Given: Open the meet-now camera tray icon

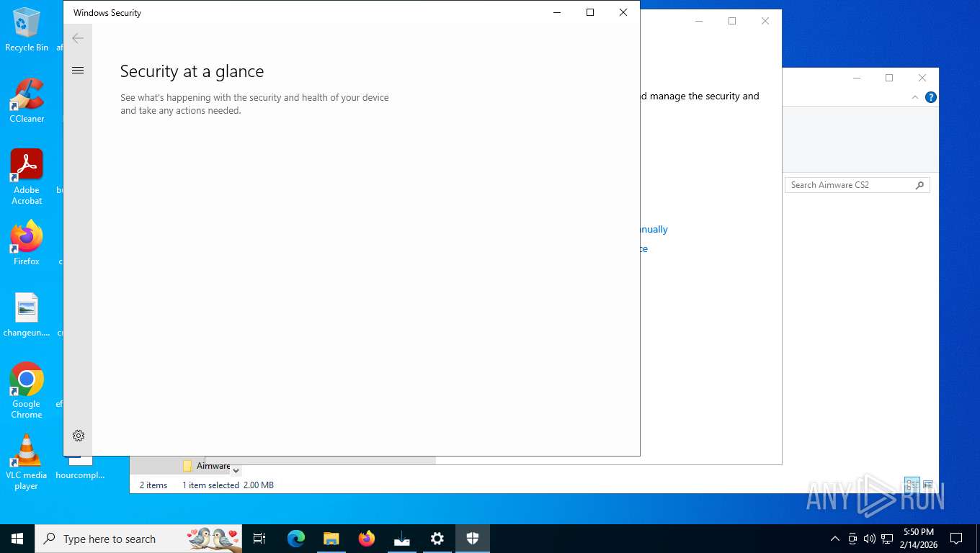Looking at the screenshot, I should pyautogui.click(x=852, y=539).
